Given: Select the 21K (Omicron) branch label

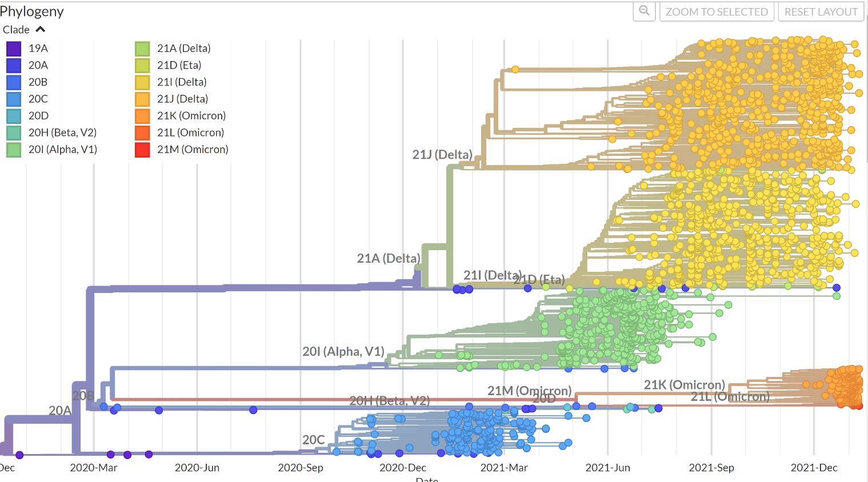Looking at the screenshot, I should [x=684, y=385].
